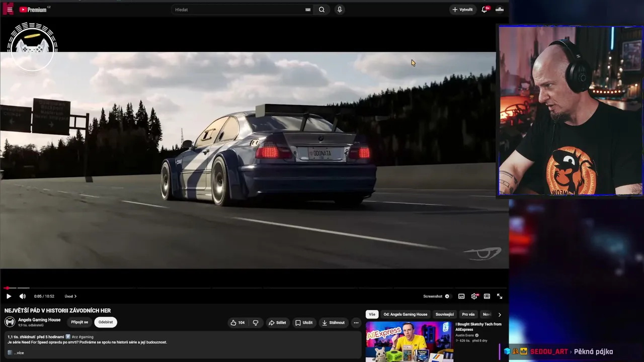The image size is (644, 362).
Task: Open the on-screen keyboard in search box
Action: pyautogui.click(x=308, y=10)
